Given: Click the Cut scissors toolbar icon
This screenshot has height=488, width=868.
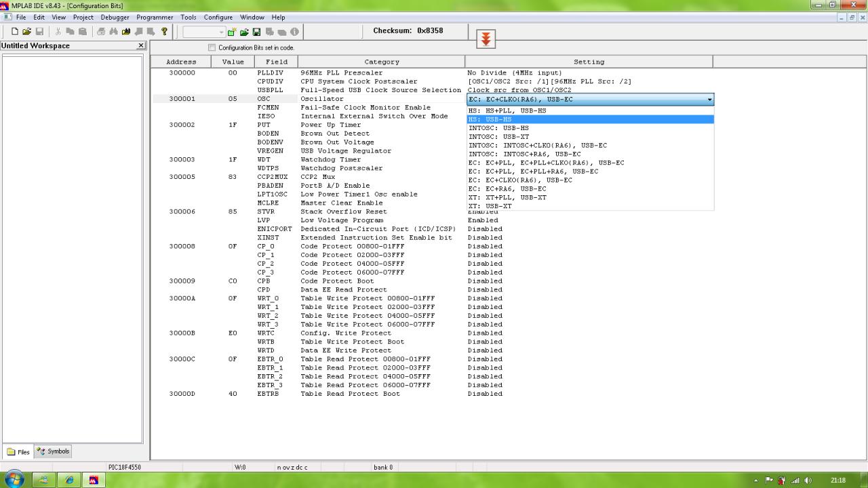Looking at the screenshot, I should pyautogui.click(x=59, y=32).
